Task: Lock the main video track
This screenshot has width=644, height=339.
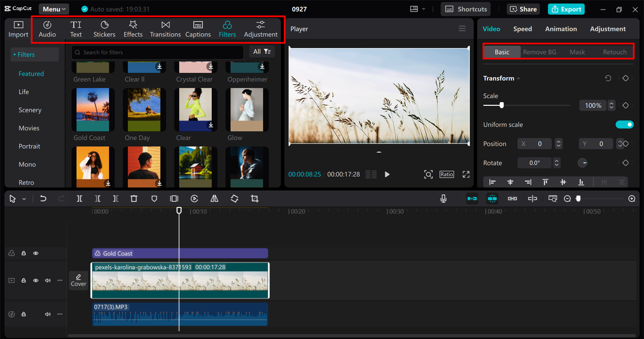Action: (x=24, y=281)
